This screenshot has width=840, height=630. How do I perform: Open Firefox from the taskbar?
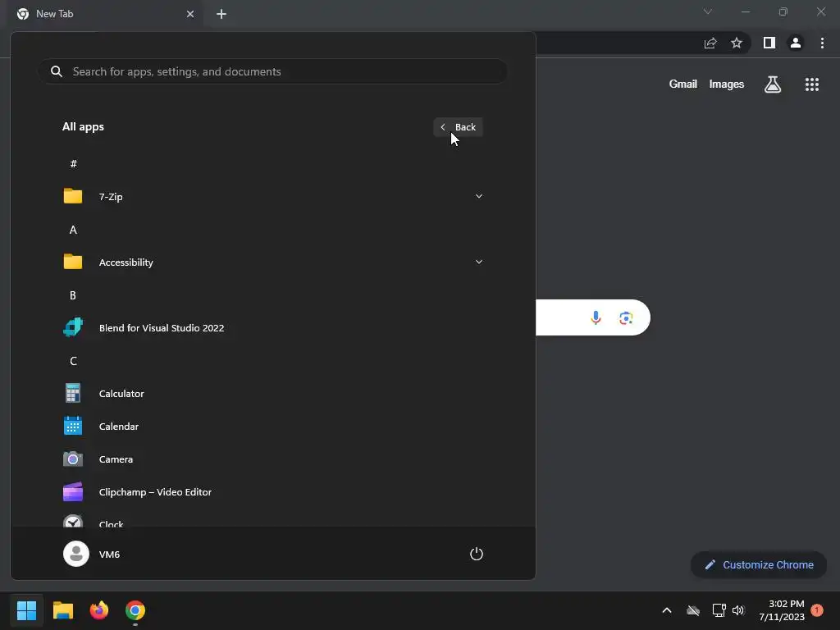click(x=99, y=610)
